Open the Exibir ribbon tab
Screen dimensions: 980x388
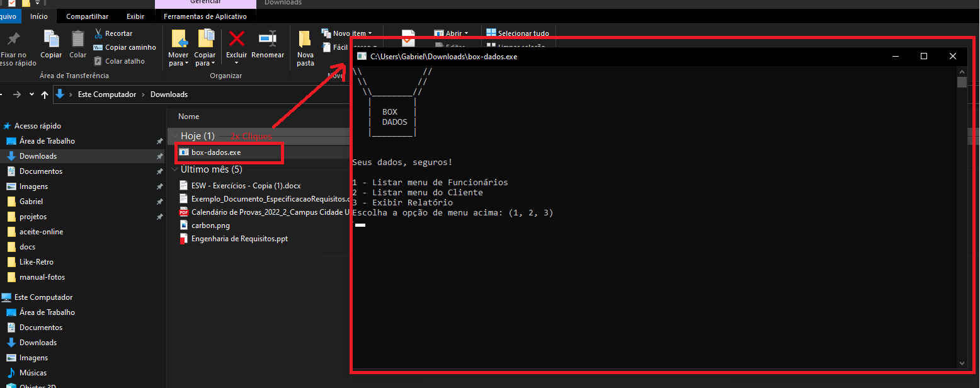[x=135, y=16]
